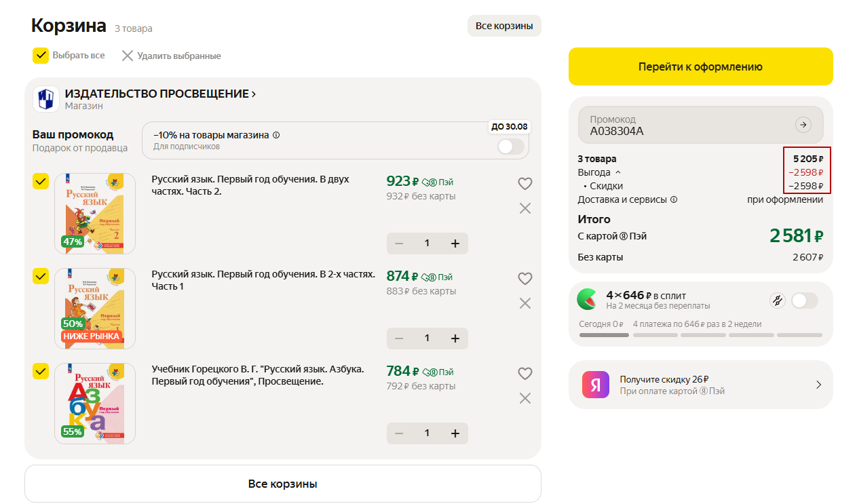Open the Издательство Просвещение store logo
This screenshot has height=504, width=857.
(x=46, y=99)
